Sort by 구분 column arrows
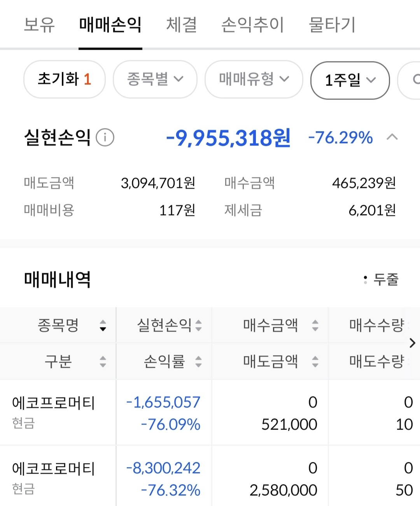This screenshot has width=420, height=506. tap(103, 362)
